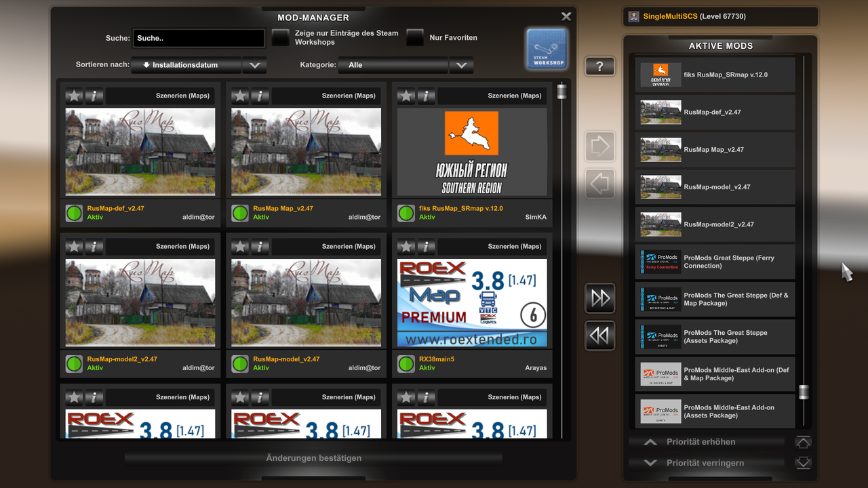Toggle active status of RusMap-def_v2.47
Viewport: 868px width, 488px height.
click(74, 213)
